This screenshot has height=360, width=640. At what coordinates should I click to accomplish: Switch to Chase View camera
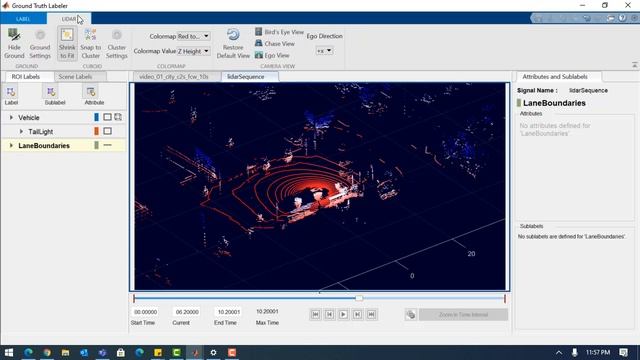(275, 43)
